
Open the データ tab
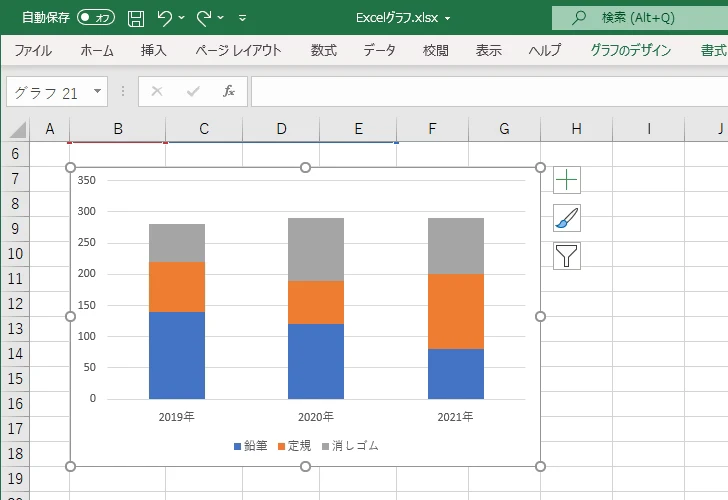tap(379, 50)
